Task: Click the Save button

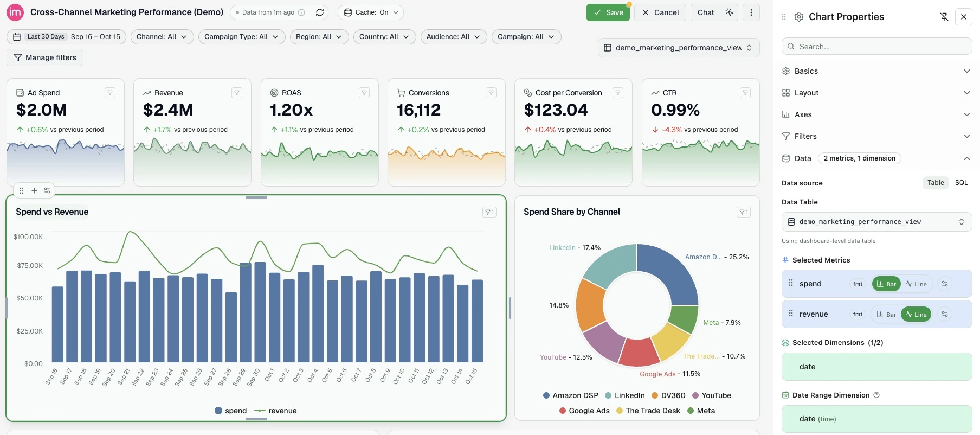Action: pyautogui.click(x=608, y=12)
